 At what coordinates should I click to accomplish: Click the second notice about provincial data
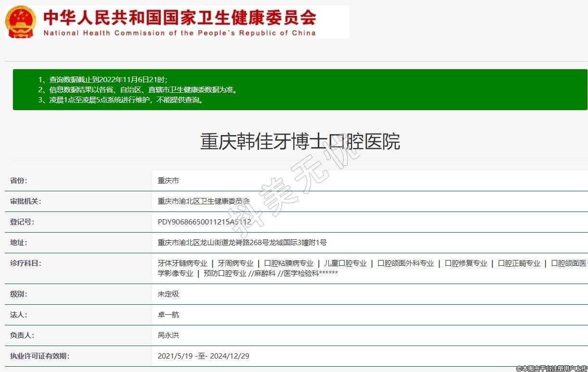(x=138, y=89)
